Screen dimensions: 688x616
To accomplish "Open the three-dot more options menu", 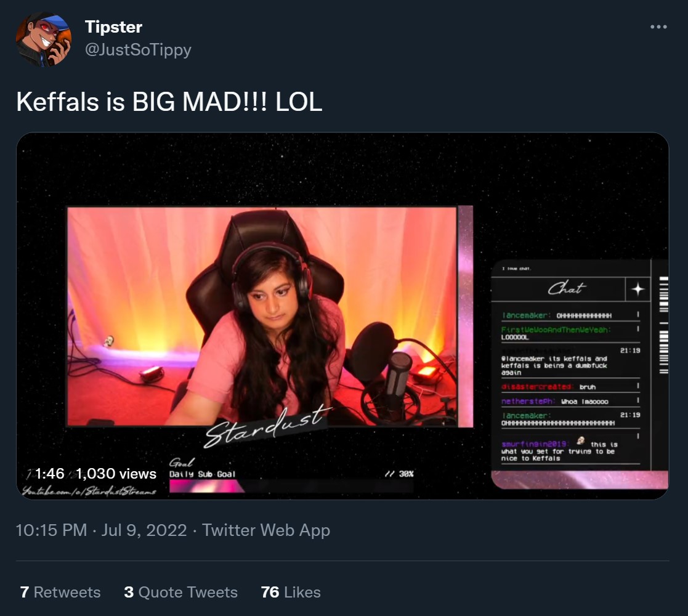I will coord(658,26).
